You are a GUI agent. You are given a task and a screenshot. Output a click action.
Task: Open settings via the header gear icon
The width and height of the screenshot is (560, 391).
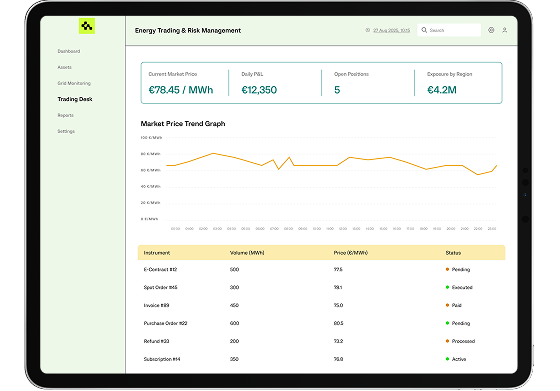click(x=491, y=30)
